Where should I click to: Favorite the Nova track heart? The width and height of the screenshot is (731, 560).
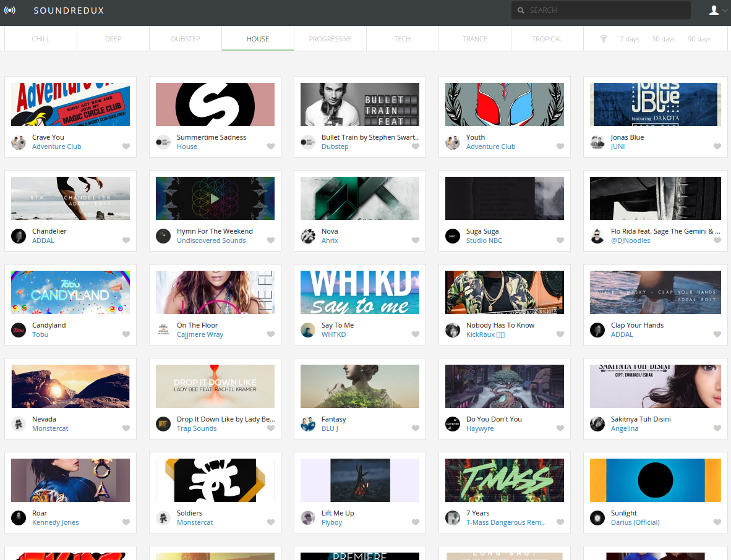416,240
